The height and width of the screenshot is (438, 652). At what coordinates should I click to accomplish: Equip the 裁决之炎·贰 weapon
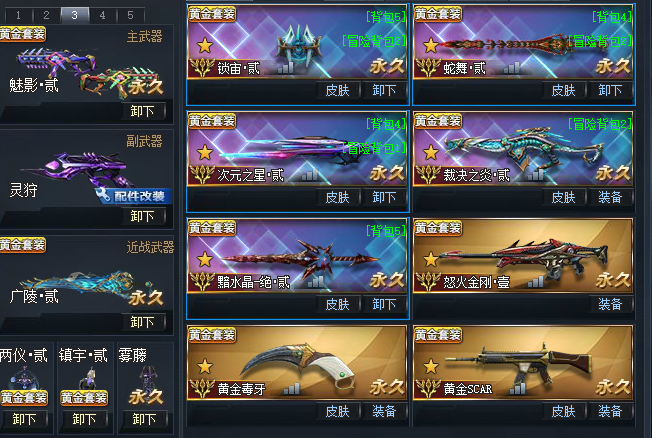click(610, 197)
